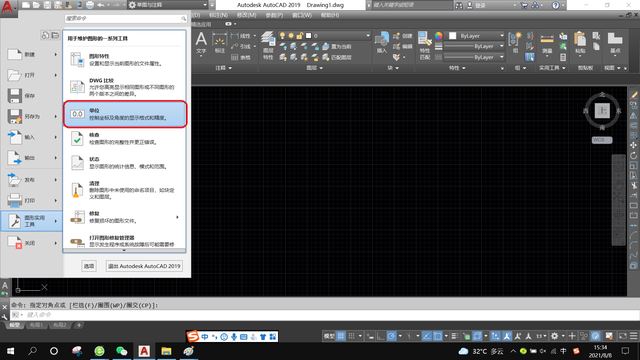Click 匹配图层 (Match Layer) button

(337, 57)
